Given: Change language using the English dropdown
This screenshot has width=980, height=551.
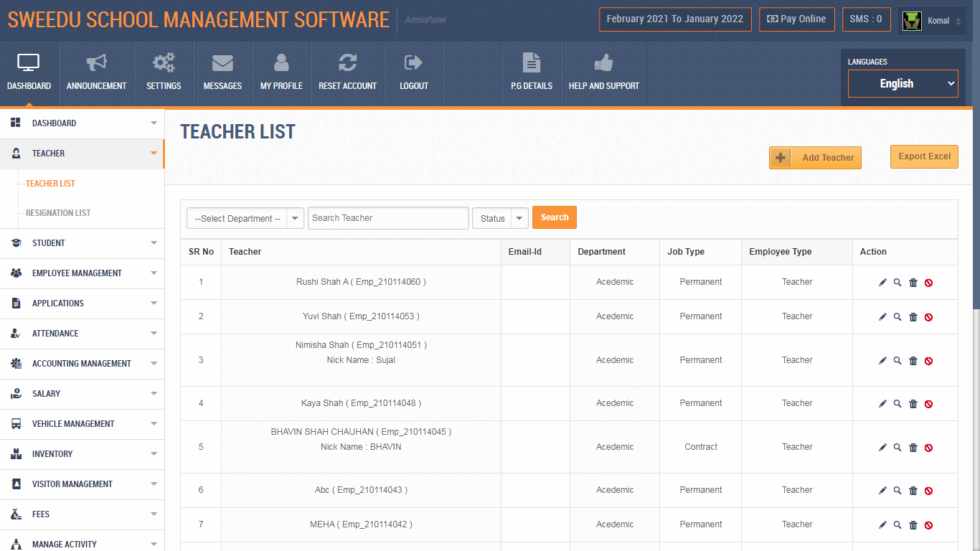Looking at the screenshot, I should click(x=902, y=83).
